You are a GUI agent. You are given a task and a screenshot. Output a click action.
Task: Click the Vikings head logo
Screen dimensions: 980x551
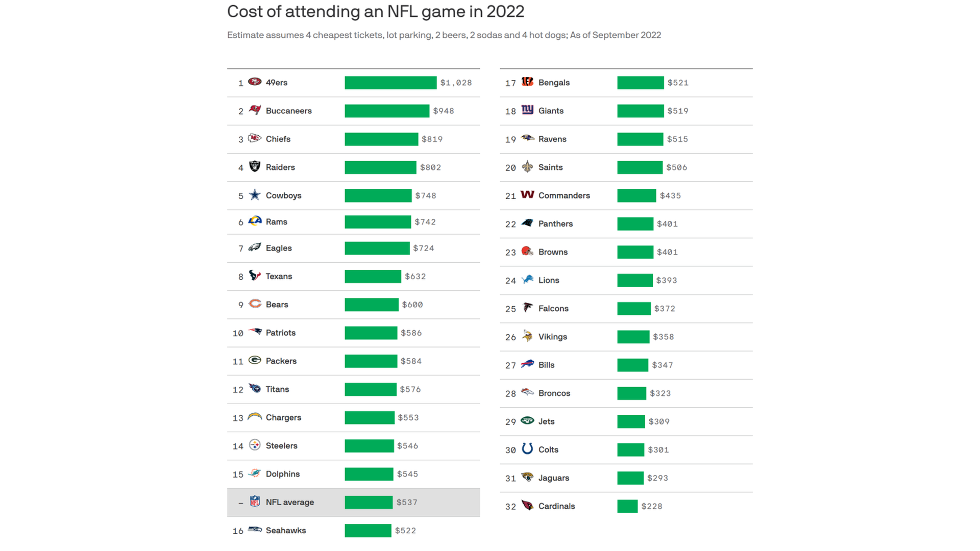coord(527,336)
